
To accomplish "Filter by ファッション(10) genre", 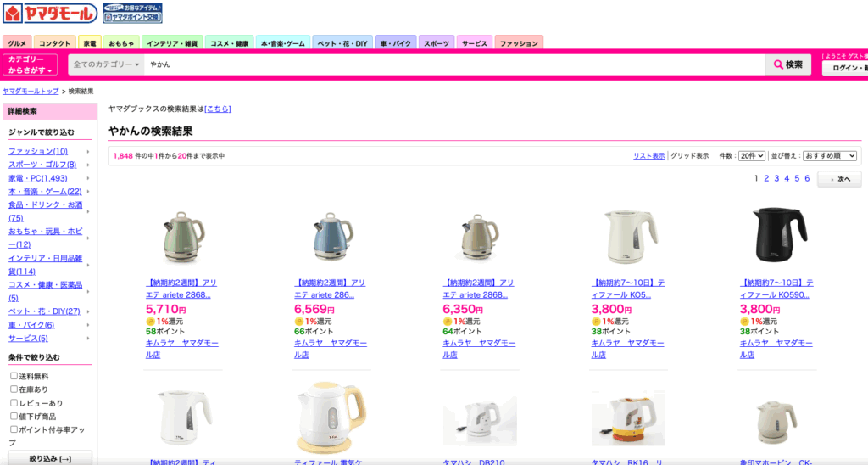I will tap(38, 151).
